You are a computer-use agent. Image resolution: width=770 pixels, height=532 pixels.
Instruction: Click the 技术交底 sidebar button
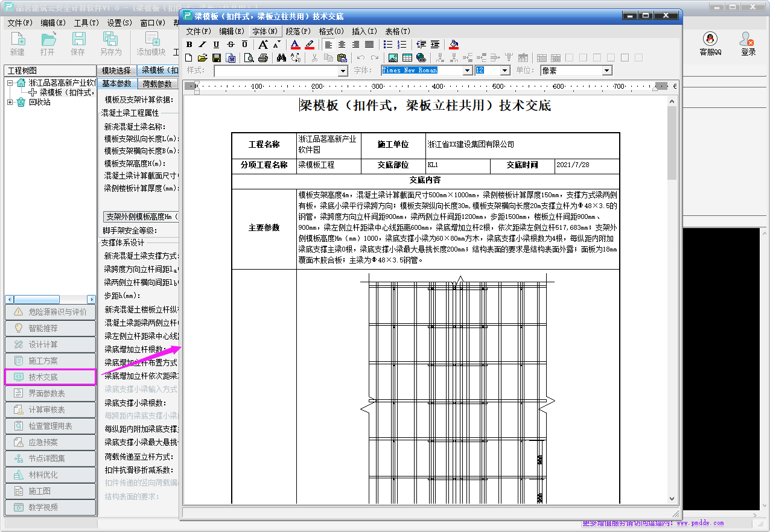tap(50, 377)
